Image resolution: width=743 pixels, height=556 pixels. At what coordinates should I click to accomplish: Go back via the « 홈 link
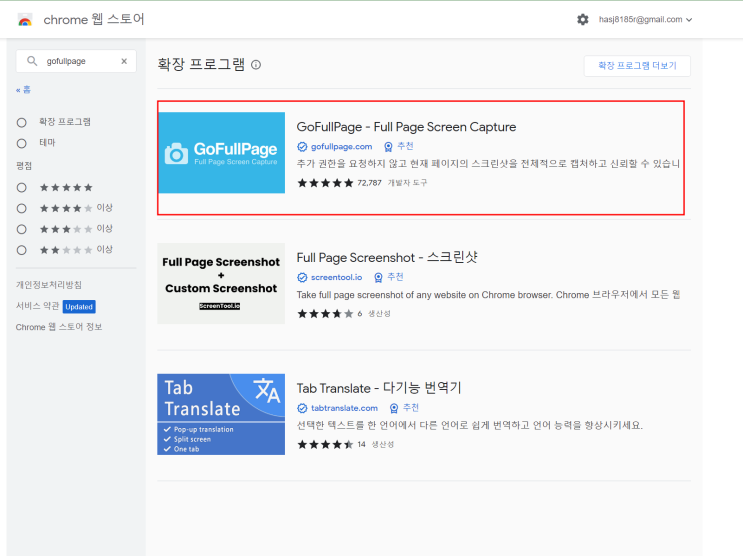tap(23, 90)
